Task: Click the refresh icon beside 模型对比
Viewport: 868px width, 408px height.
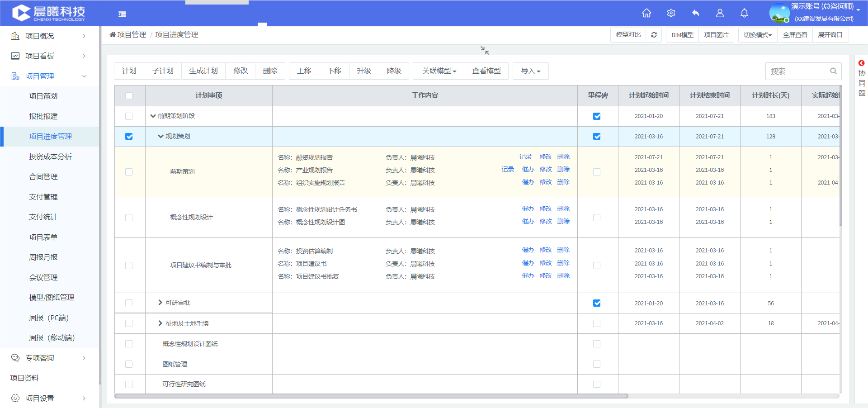Action: point(654,35)
